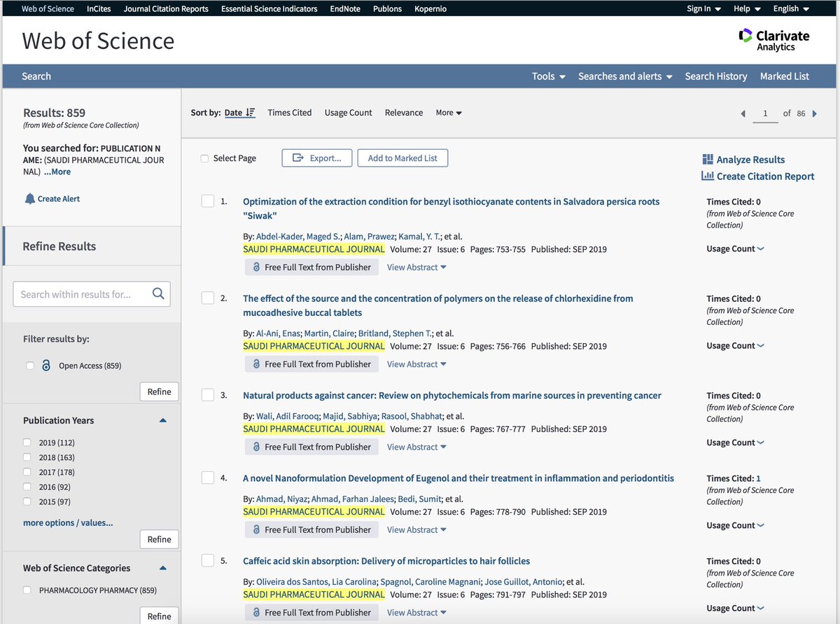Open the English language dropdown

[791, 8]
